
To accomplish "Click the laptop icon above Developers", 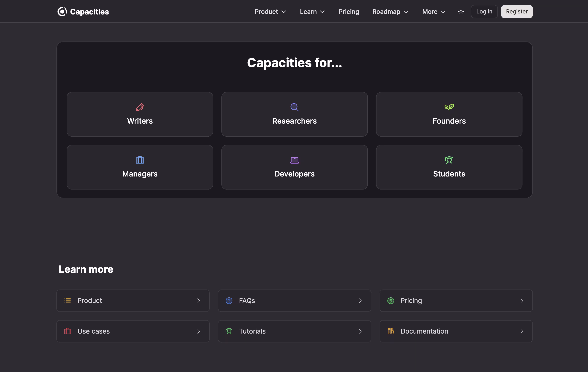I will point(294,160).
